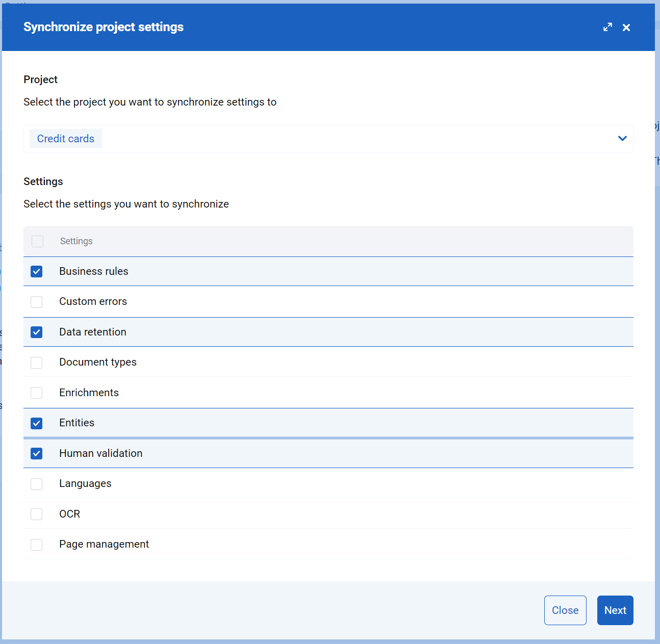Enable the Document types checkbox

36,363
